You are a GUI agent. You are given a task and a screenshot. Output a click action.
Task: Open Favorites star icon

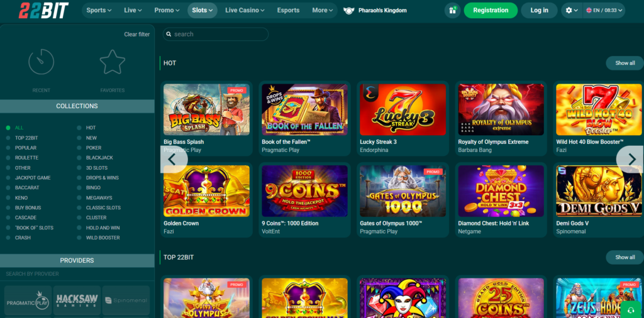(x=113, y=62)
